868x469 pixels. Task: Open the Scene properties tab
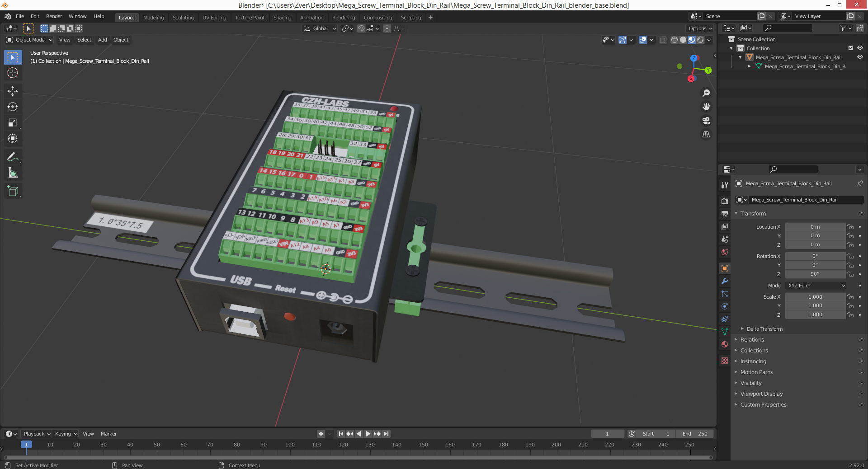point(725,239)
